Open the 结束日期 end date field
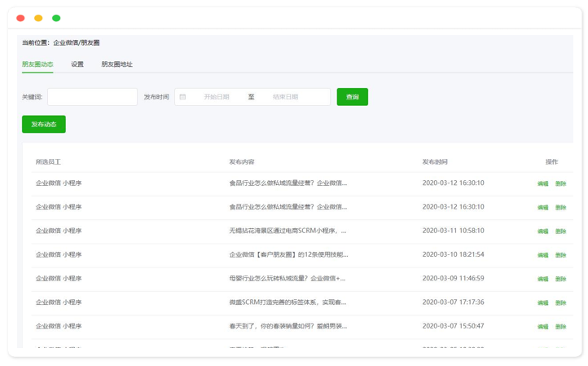The height and width of the screenshot is (366, 588). click(x=290, y=97)
